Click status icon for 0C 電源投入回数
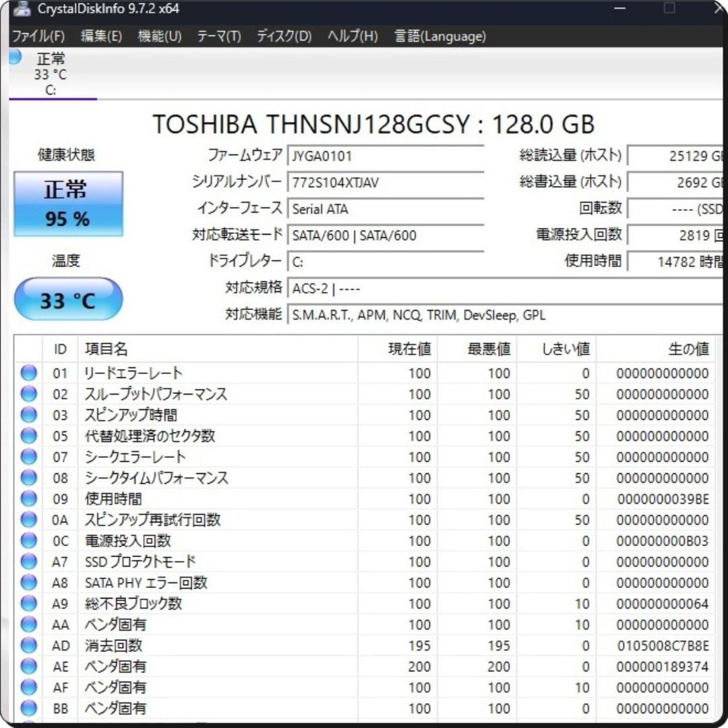The image size is (728, 728). coord(29,541)
